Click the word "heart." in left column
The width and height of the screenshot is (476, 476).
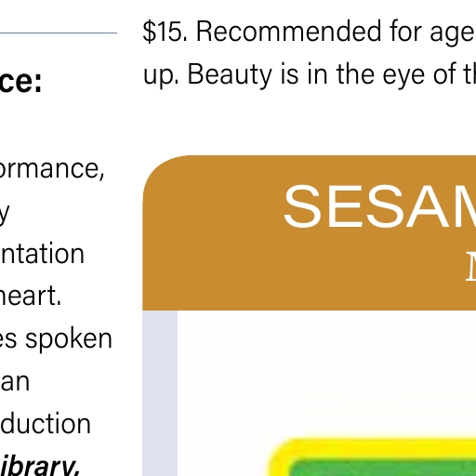point(31,296)
